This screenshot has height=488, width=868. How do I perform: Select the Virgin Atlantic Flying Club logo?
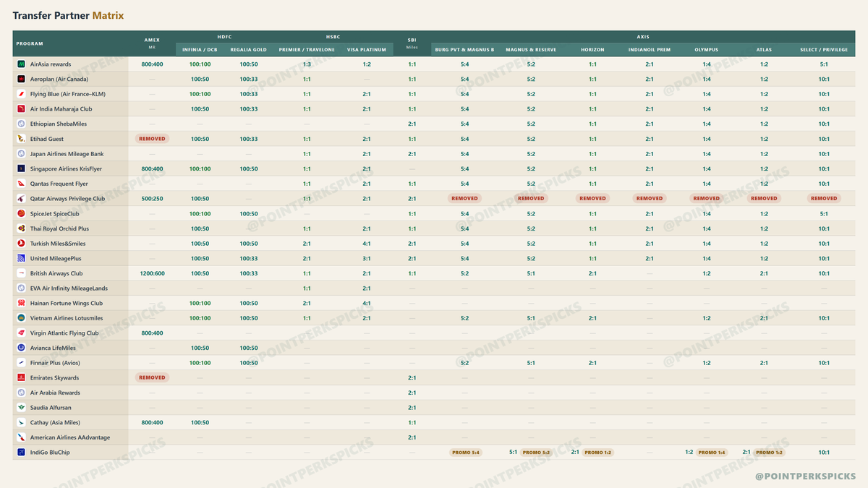pos(22,333)
